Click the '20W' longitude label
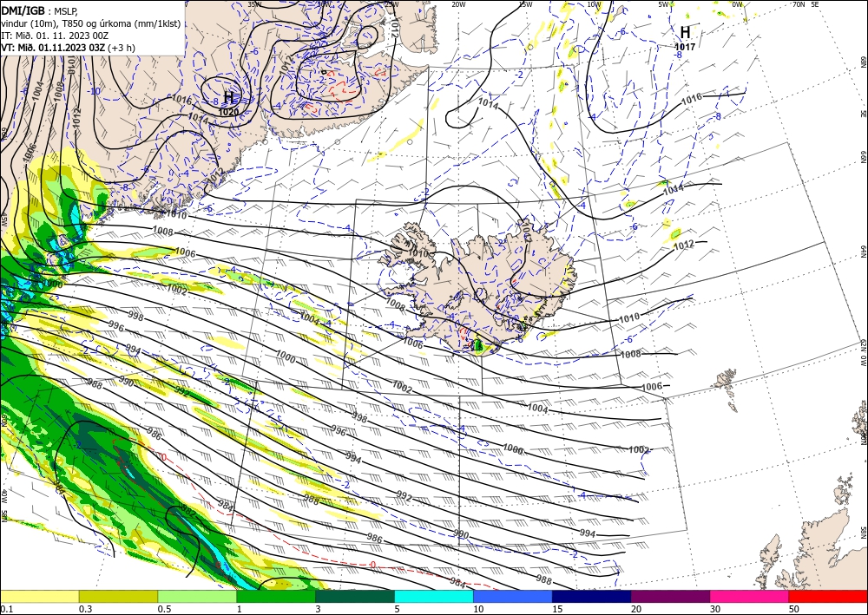868x615 pixels. coord(458,5)
